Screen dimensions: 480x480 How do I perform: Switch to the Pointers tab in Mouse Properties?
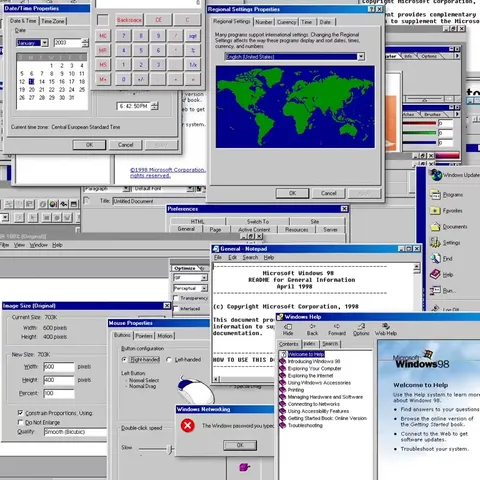point(144,336)
